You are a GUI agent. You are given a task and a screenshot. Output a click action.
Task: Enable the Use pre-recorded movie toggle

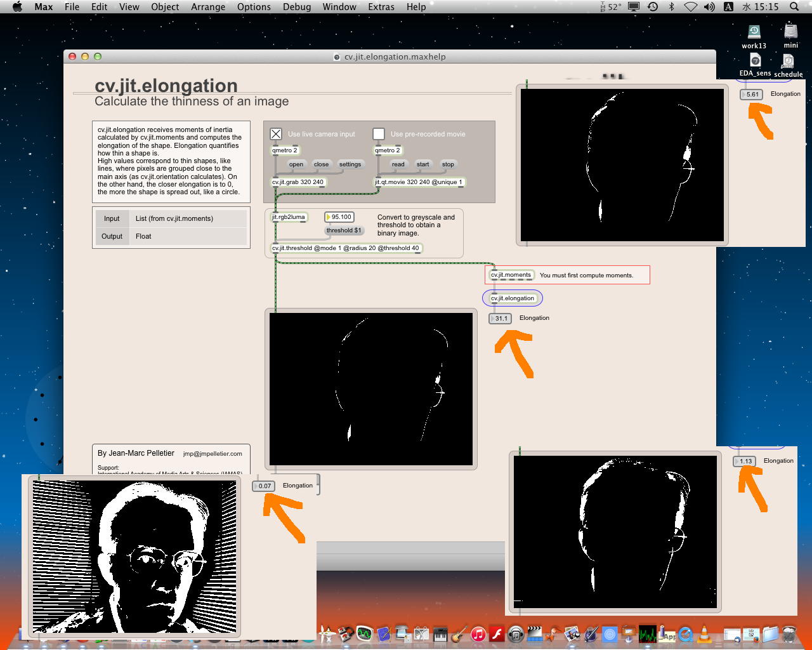coord(379,134)
